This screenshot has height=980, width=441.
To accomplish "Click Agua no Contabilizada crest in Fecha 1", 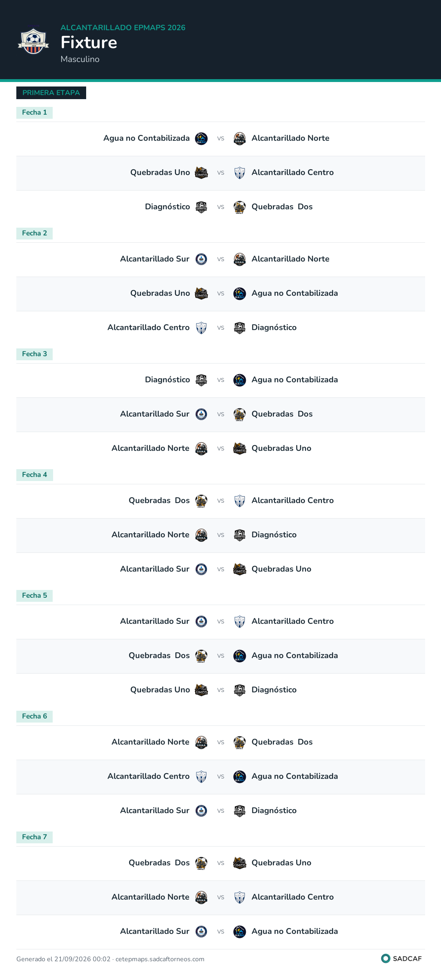I will point(201,139).
